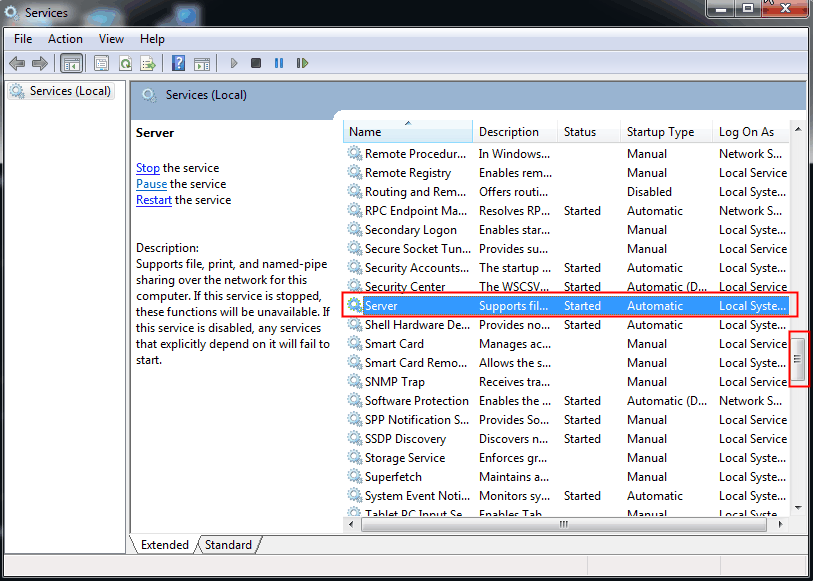Click the Services title bar gear icon

(11, 12)
